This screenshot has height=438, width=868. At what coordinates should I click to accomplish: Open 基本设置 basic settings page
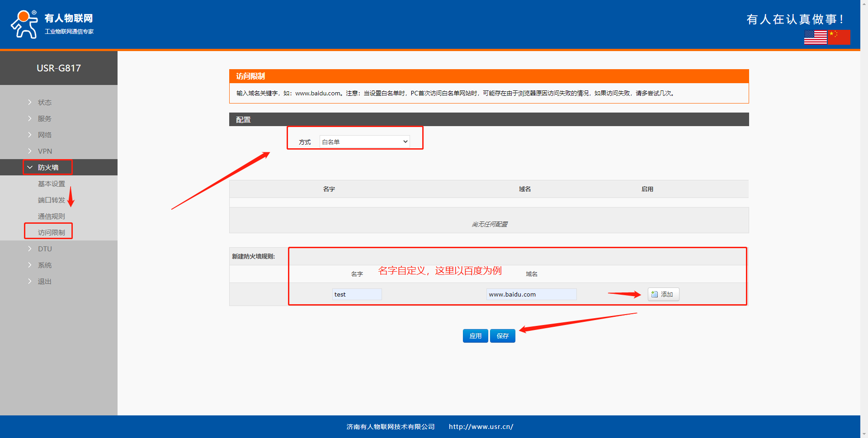tap(51, 184)
